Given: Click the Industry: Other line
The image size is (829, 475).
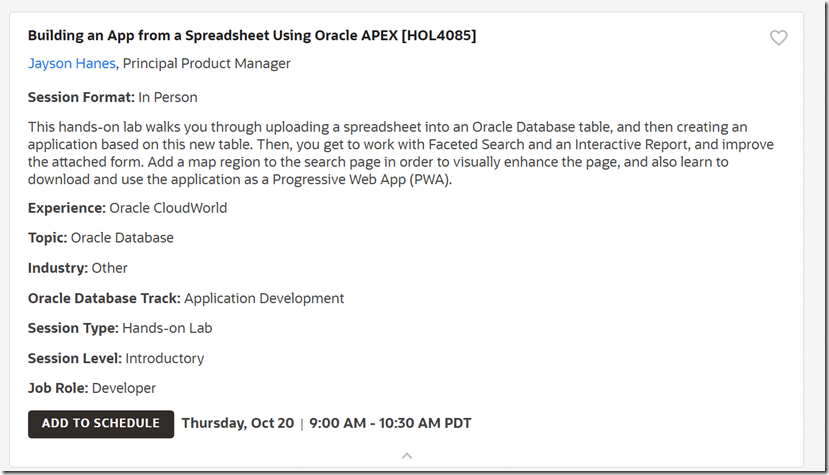Looking at the screenshot, I should (78, 268).
